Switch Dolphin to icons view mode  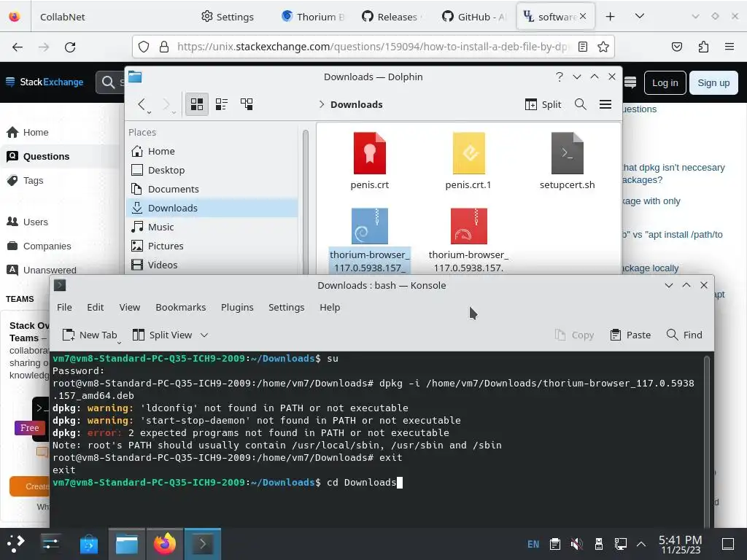[197, 104]
